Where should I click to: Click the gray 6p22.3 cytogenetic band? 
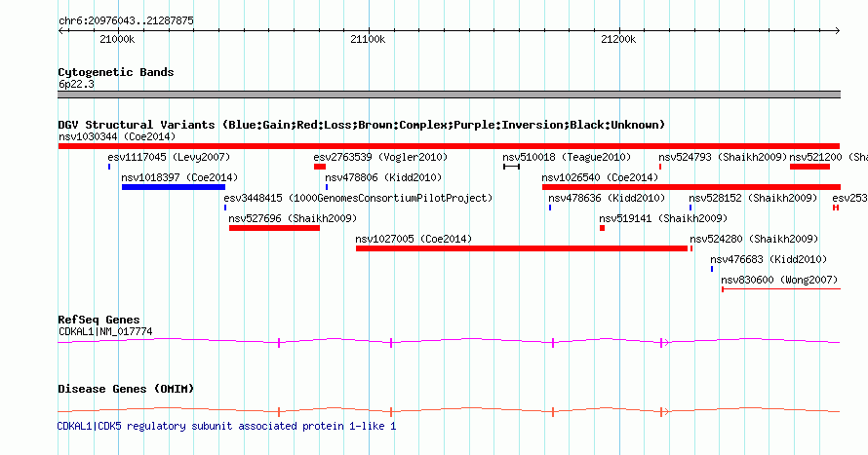click(449, 95)
